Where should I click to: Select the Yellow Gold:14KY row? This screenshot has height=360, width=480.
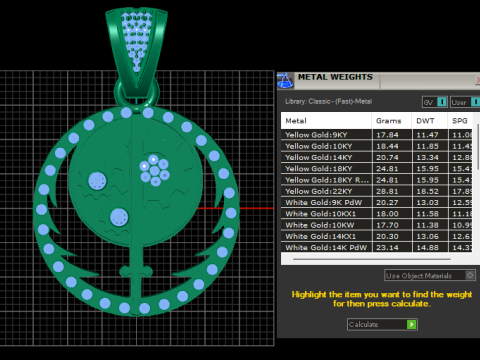376,157
